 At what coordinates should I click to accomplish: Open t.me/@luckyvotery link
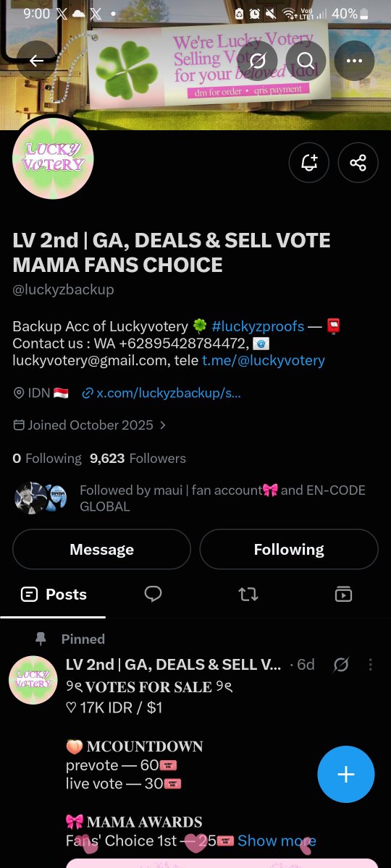(264, 360)
